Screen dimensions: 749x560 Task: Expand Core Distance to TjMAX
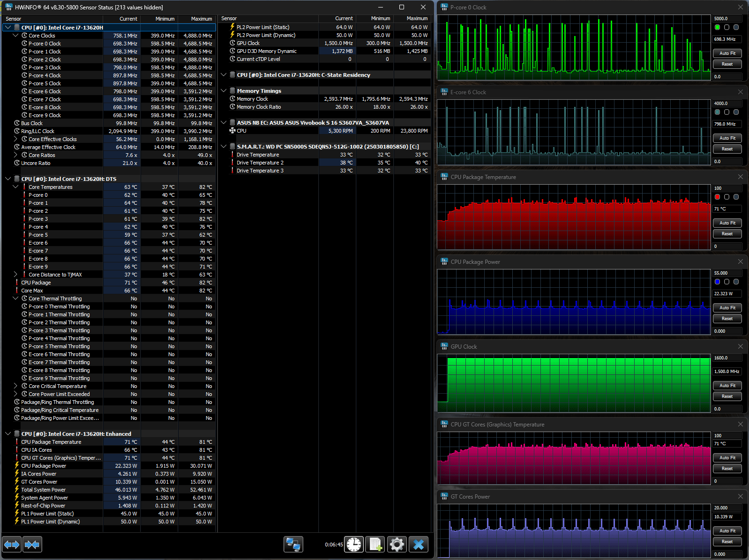pos(15,275)
